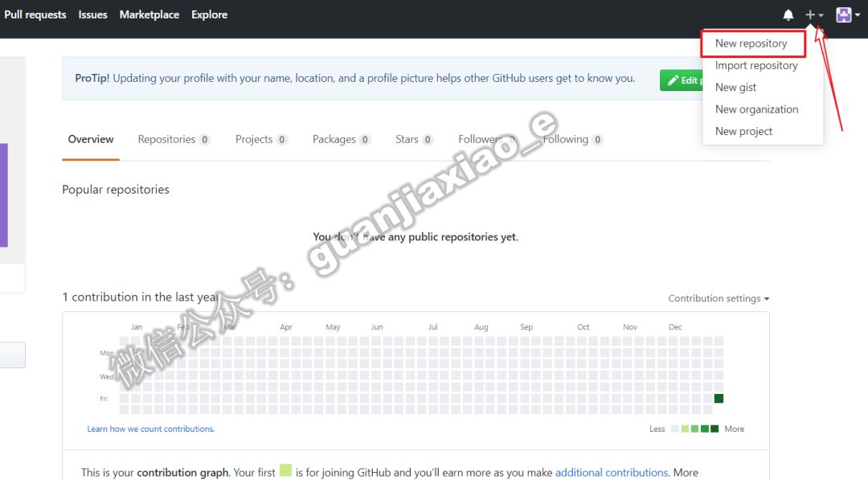This screenshot has width=868, height=480.
Task: Click the '1 contribution in the last year' text
Action: tap(140, 297)
